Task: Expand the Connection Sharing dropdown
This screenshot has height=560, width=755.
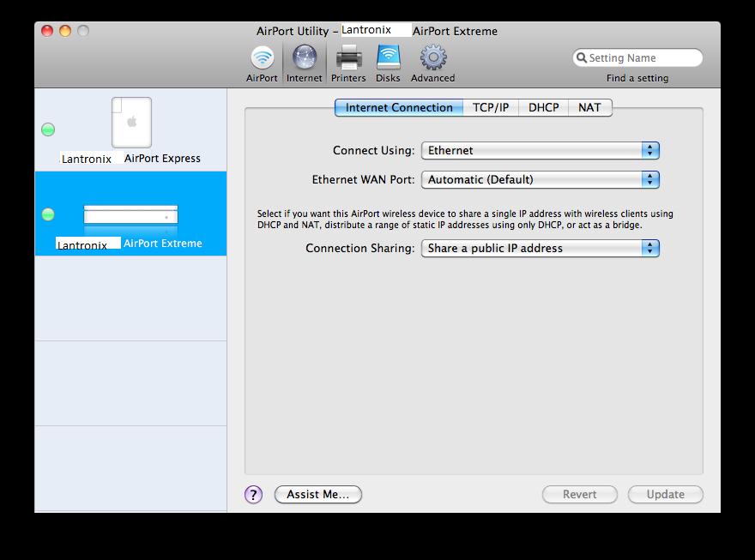Action: coord(540,248)
